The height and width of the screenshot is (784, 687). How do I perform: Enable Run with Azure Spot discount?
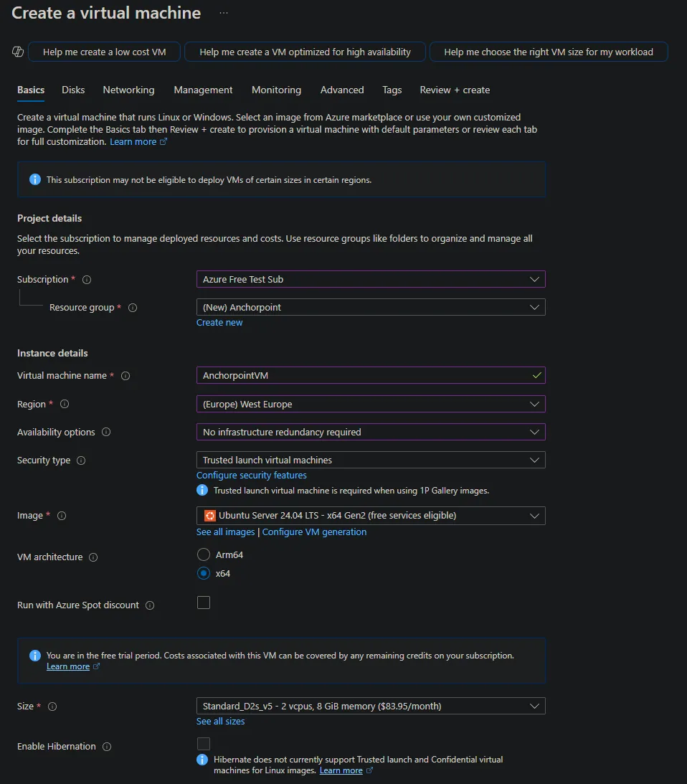pos(203,603)
